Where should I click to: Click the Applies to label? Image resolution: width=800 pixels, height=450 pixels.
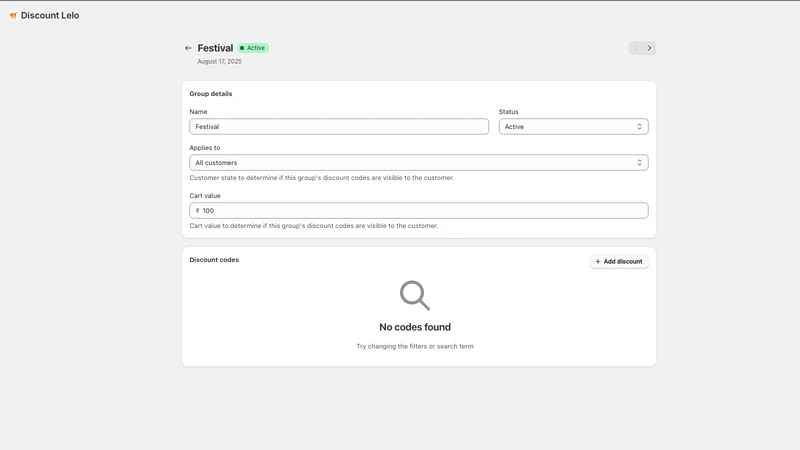click(x=205, y=148)
